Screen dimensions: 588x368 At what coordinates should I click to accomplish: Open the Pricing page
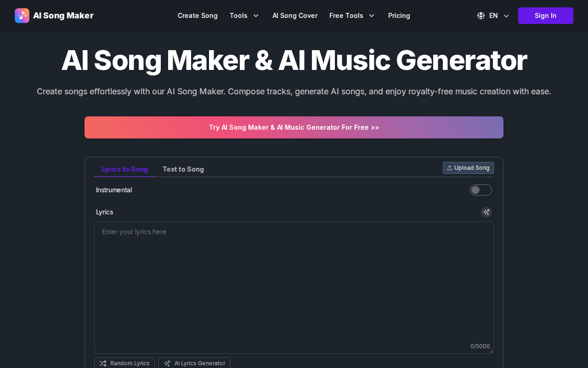coord(399,15)
